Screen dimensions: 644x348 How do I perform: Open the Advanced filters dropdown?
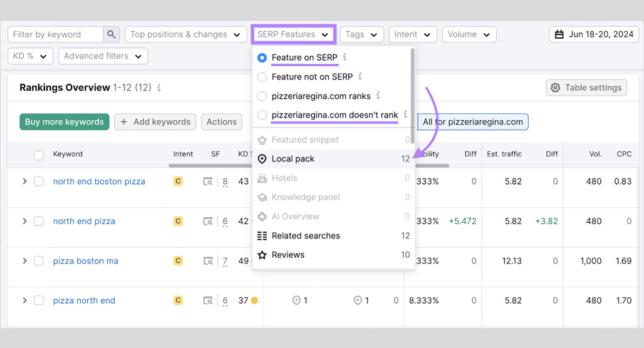tap(103, 56)
